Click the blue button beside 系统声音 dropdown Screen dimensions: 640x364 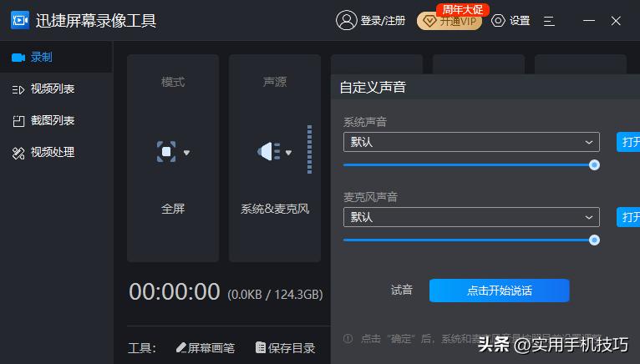point(628,142)
